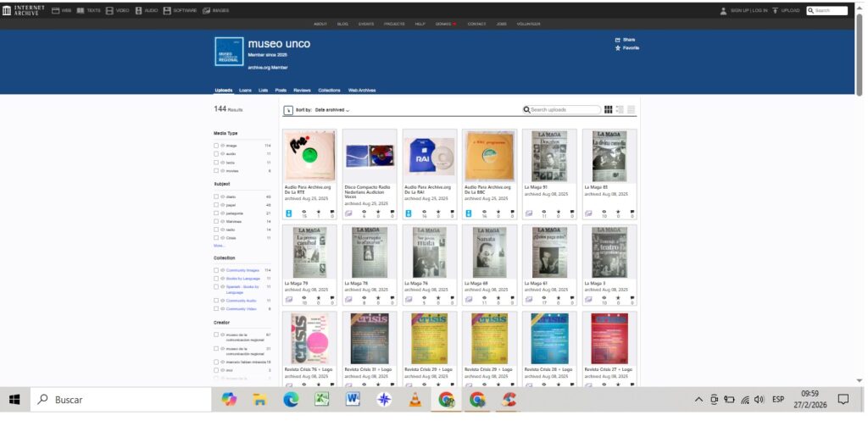
Task: Expand more subjects with More link
Action: click(219, 246)
